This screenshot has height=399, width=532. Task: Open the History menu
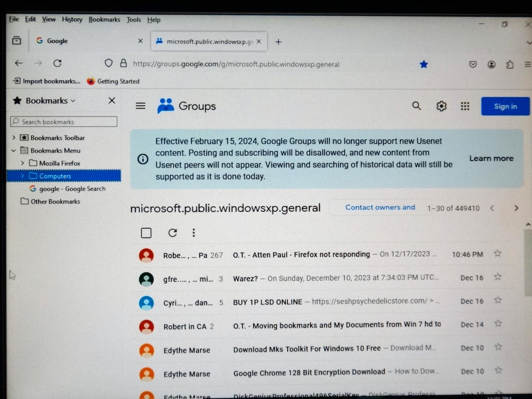(72, 19)
